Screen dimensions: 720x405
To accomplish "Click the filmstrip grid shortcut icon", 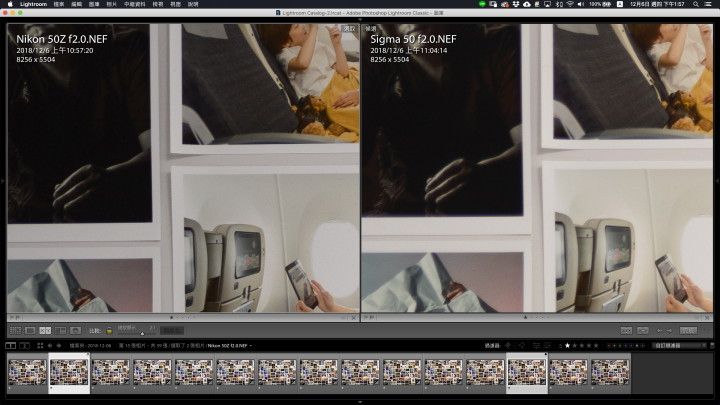I will click(x=40, y=346).
